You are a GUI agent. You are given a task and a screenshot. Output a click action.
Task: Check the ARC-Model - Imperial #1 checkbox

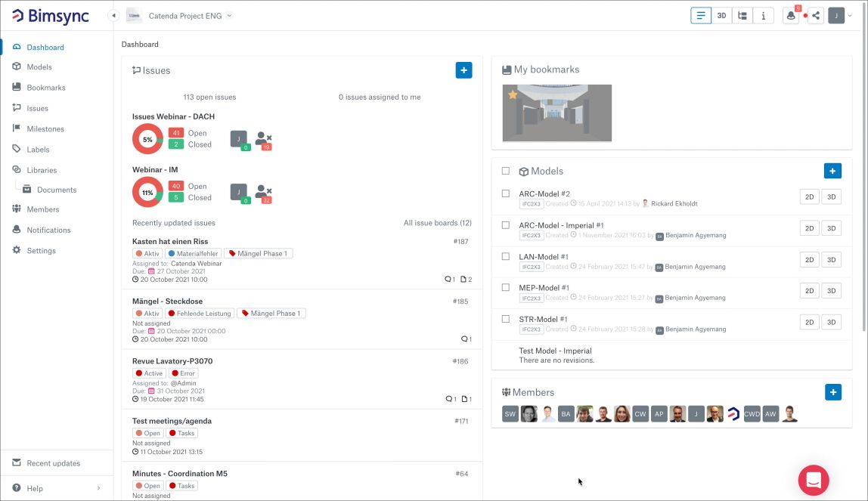pos(505,225)
